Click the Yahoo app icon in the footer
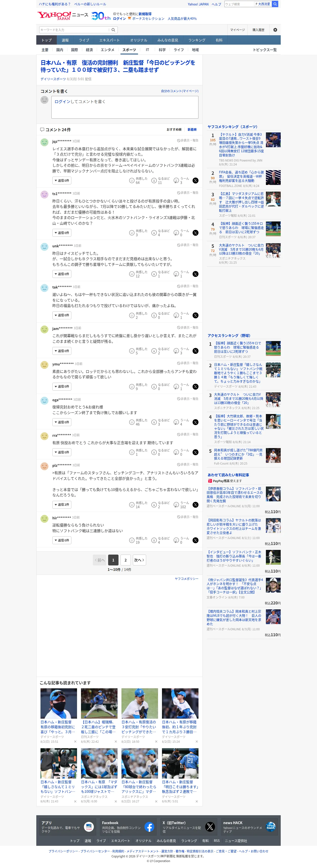317x868 pixels. point(89,827)
